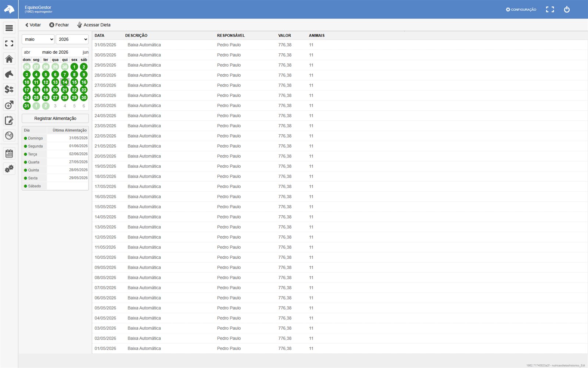The height and width of the screenshot is (368, 588).
Task: Click the Quarta weekday entry
Action: click(x=34, y=162)
